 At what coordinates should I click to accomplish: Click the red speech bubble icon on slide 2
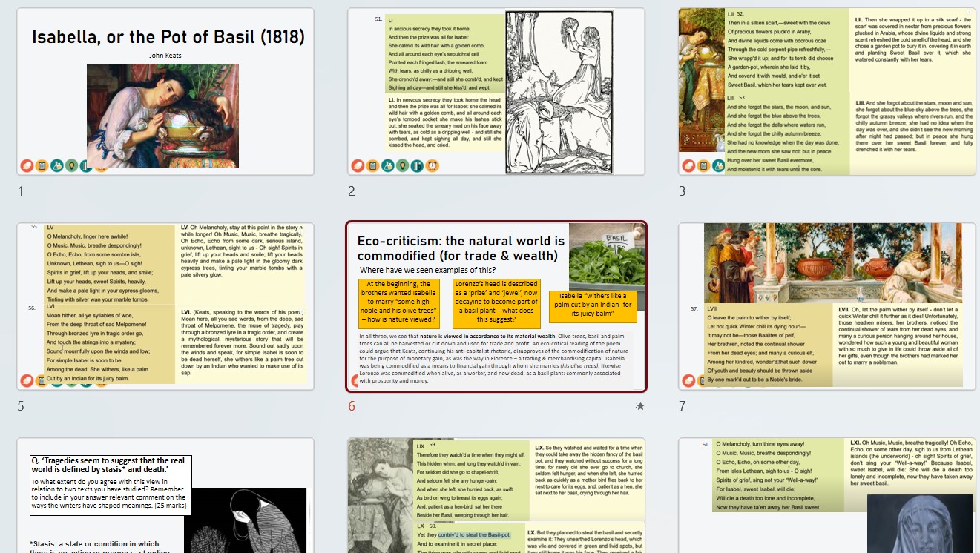pyautogui.click(x=358, y=165)
